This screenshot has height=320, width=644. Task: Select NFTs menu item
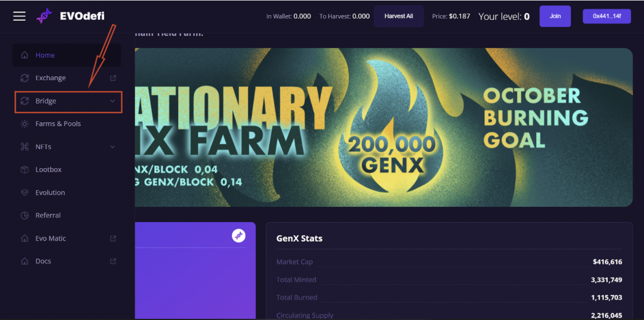67,147
